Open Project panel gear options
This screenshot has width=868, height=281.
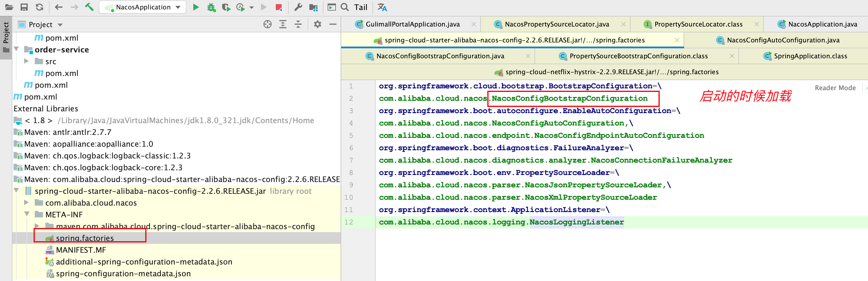coord(317,24)
